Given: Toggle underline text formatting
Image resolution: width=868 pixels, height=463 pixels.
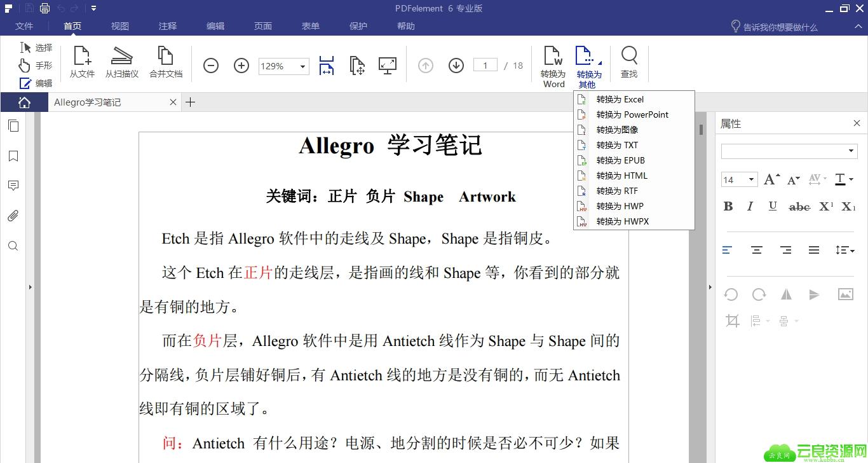Looking at the screenshot, I should coord(773,206).
